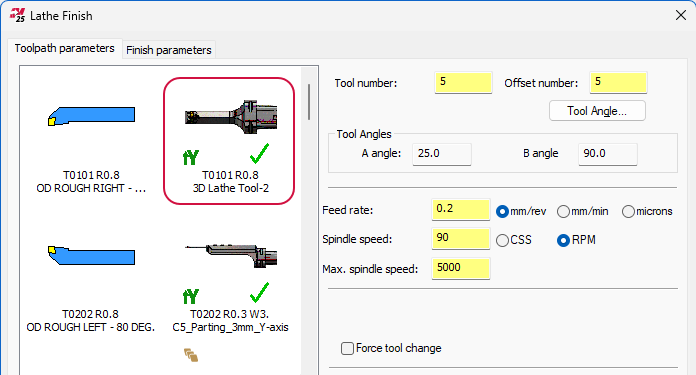Select the 3D Lathe Tool-2 holder icon
Viewport: 696px width, 375px height.
pos(231,117)
